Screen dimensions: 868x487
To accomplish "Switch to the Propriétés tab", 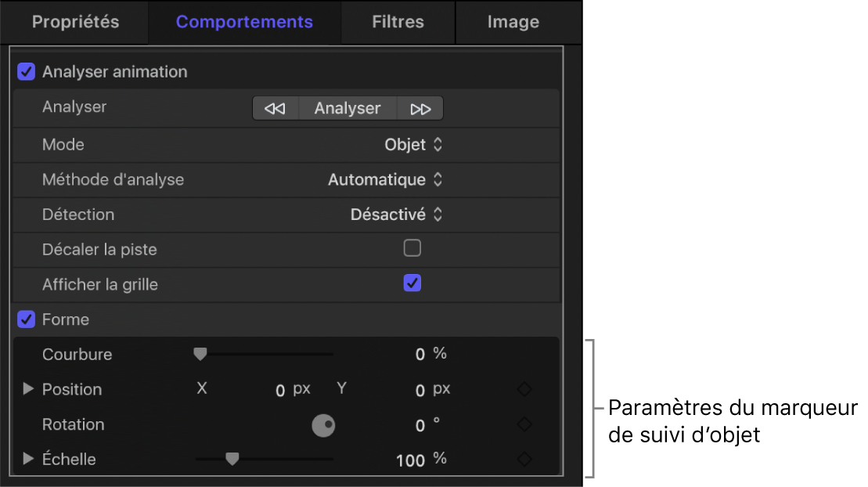I will (75, 22).
